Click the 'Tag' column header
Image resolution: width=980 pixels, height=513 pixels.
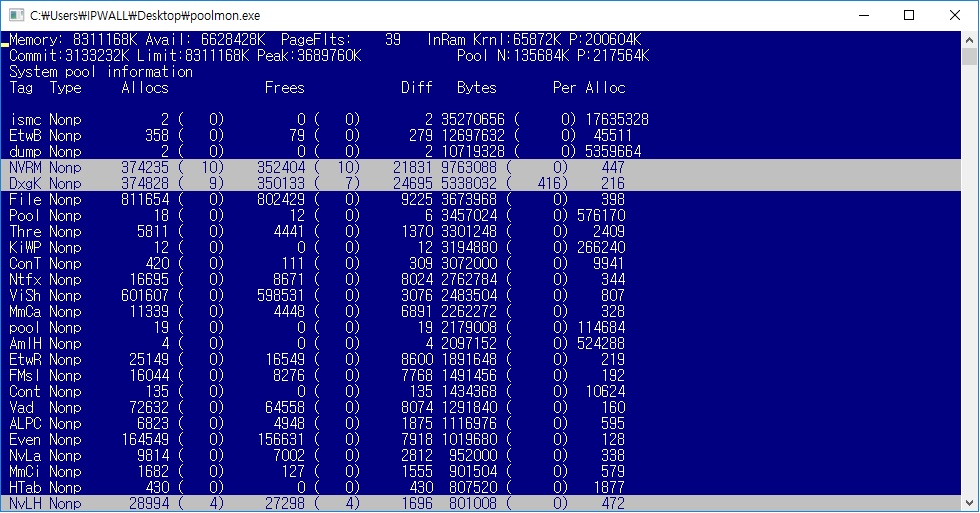[x=21, y=87]
